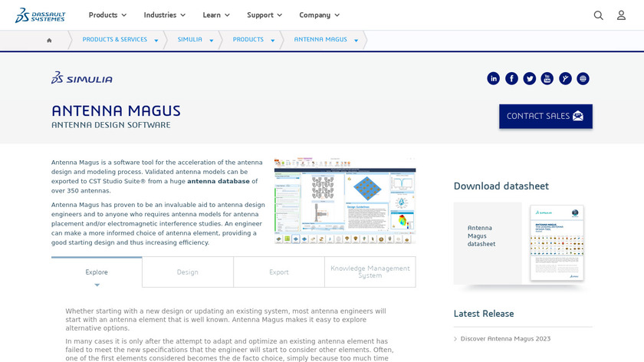Open SIMULIA Twitter page icon
This screenshot has width=644, height=362.
tap(530, 78)
